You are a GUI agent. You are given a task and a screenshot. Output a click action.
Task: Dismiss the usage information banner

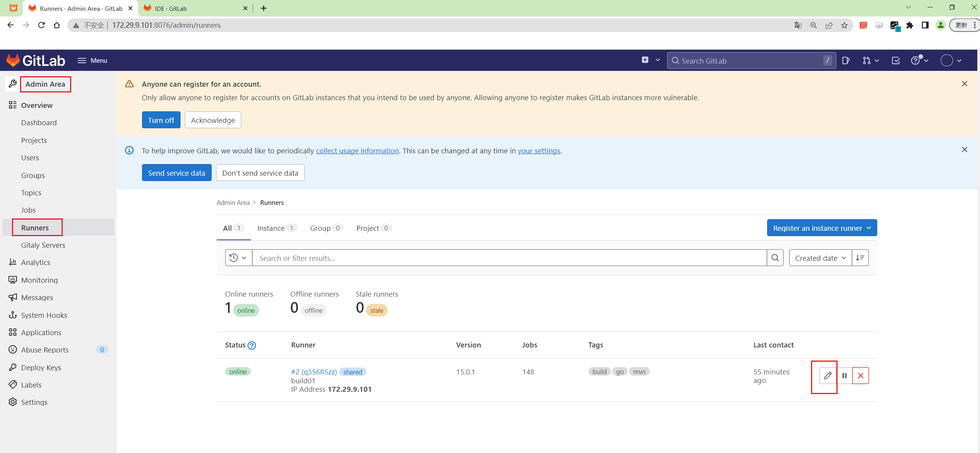(965, 149)
